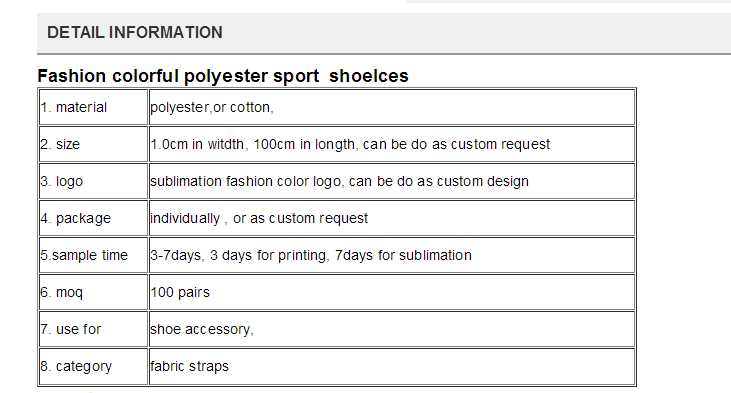Click the 'sublimation fashion color logo' text
Image resolution: width=731 pixels, height=393 pixels.
(x=246, y=181)
